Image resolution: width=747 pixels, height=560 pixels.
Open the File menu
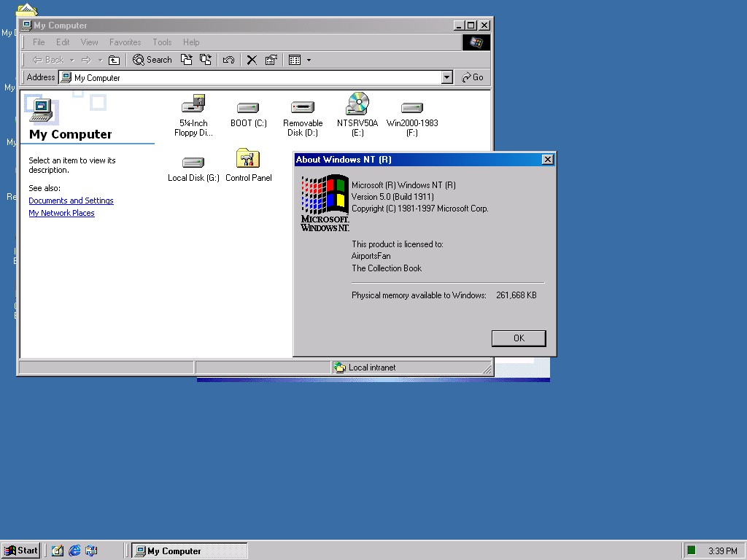point(39,42)
